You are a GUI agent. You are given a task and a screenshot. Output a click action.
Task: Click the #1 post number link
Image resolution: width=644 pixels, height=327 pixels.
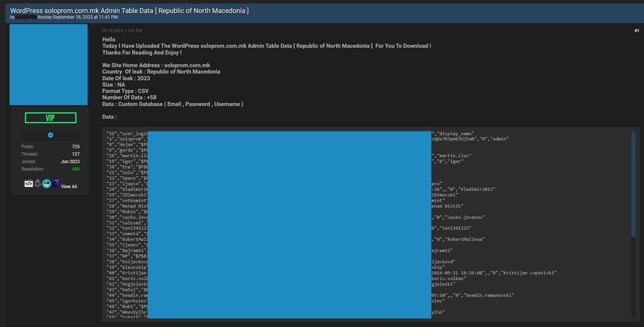point(637,31)
